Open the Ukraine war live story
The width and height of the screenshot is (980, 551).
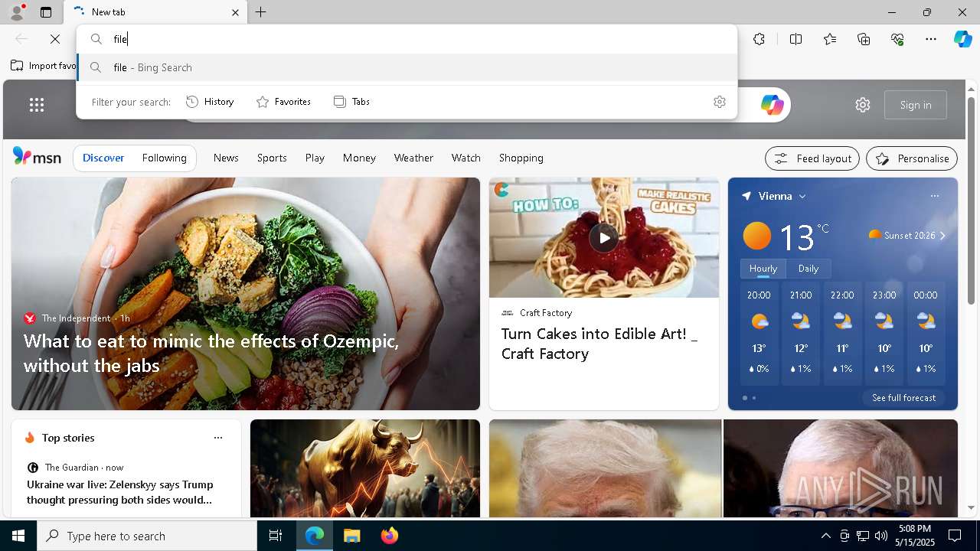(120, 492)
